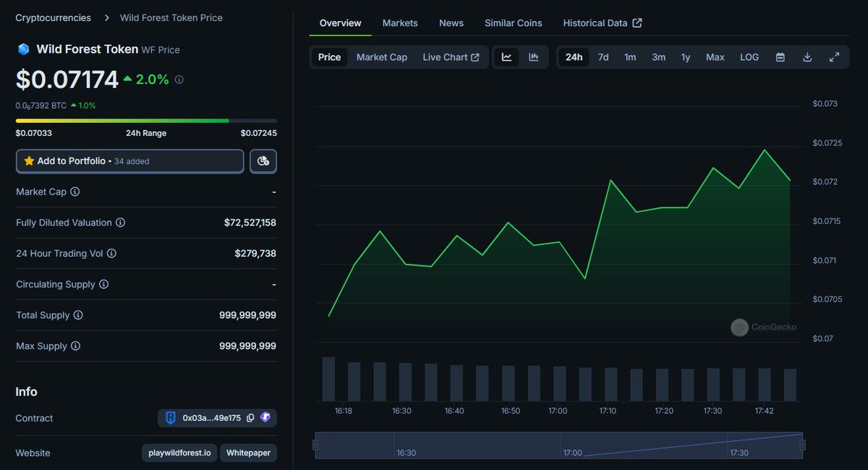Viewport: 868px width, 470px height.
Task: Click the line chart view icon
Action: tap(507, 57)
